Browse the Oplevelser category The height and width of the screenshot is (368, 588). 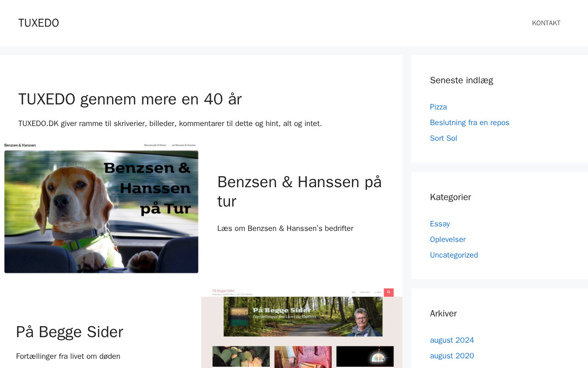(x=447, y=240)
